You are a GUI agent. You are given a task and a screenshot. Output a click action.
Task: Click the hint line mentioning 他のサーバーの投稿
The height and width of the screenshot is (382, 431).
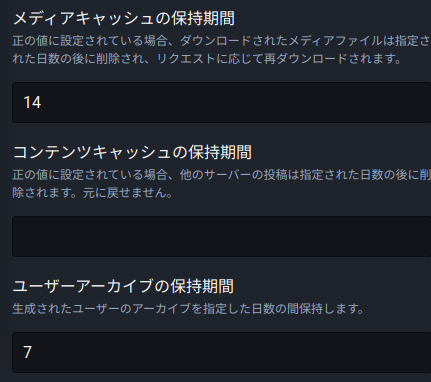coord(222,175)
